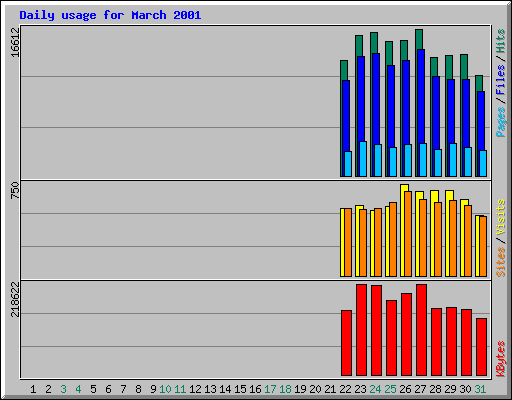512x400 pixels.
Task: Click the red KBytes bar for day 25
Action: [x=391, y=338]
